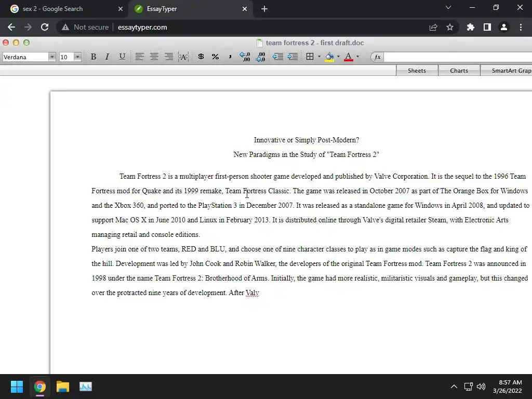Increase the indent level
The width and height of the screenshot is (532, 399).
[x=292, y=57]
